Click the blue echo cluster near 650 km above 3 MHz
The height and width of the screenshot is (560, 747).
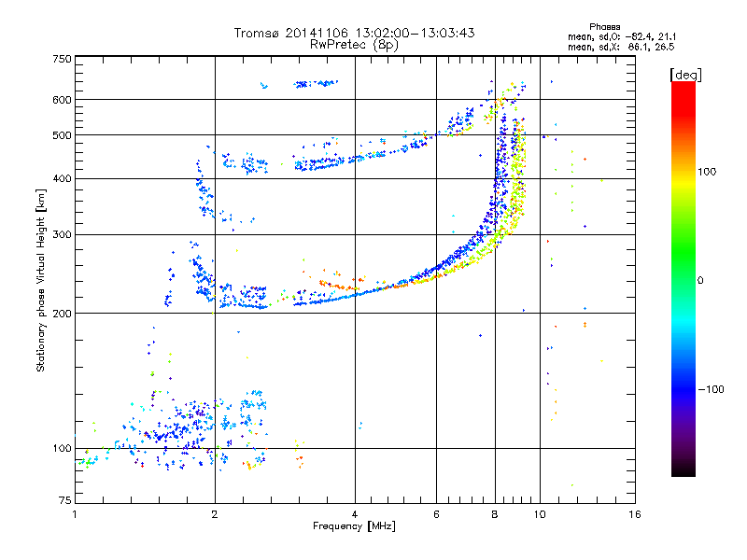click(x=316, y=84)
